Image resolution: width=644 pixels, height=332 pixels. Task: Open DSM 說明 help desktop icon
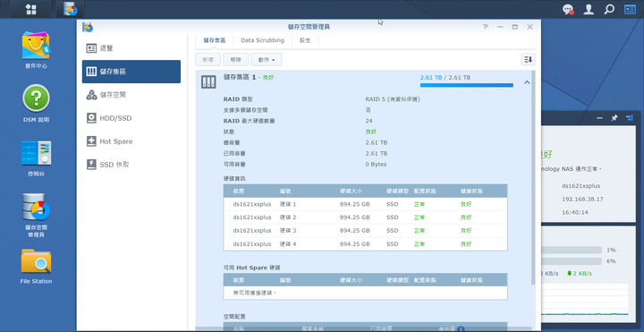coord(36,104)
